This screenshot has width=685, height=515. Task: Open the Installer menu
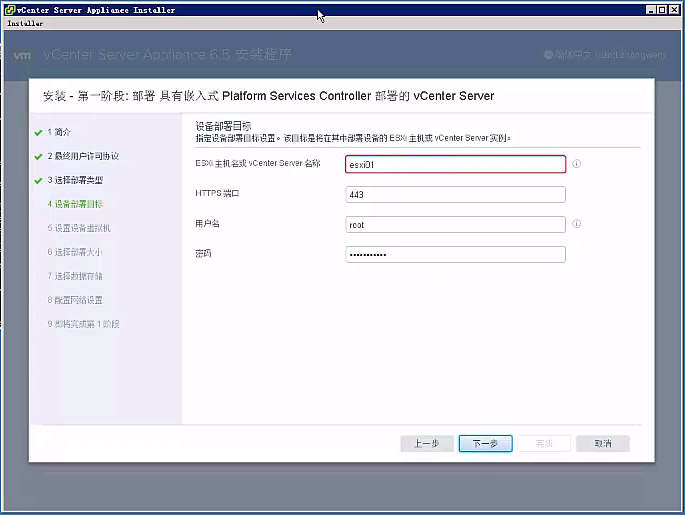click(25, 23)
